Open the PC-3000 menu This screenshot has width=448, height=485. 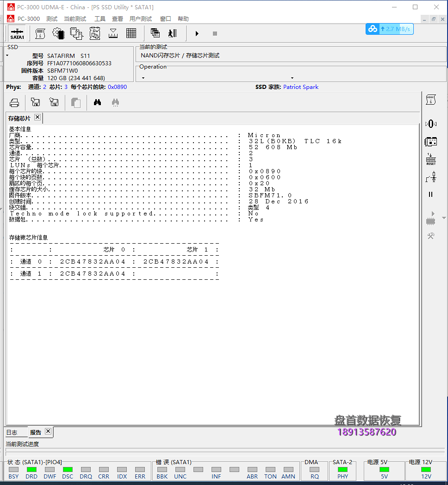28,19
